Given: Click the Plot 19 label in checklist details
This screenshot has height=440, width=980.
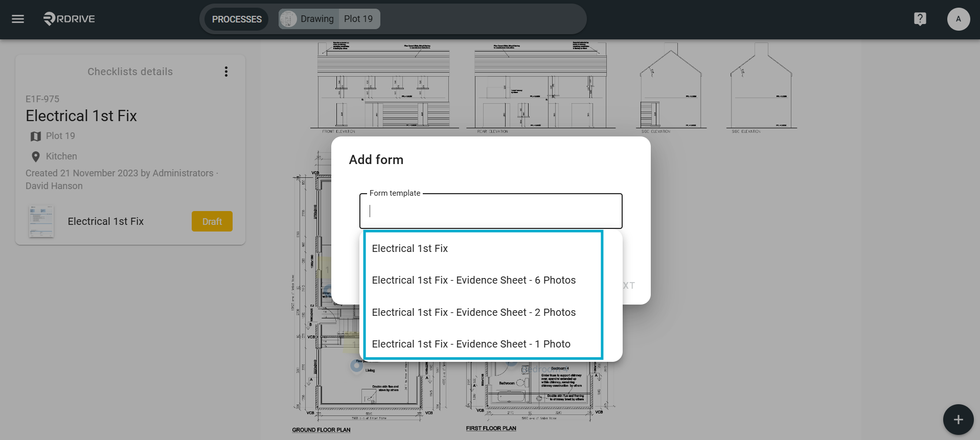Looking at the screenshot, I should [x=60, y=136].
